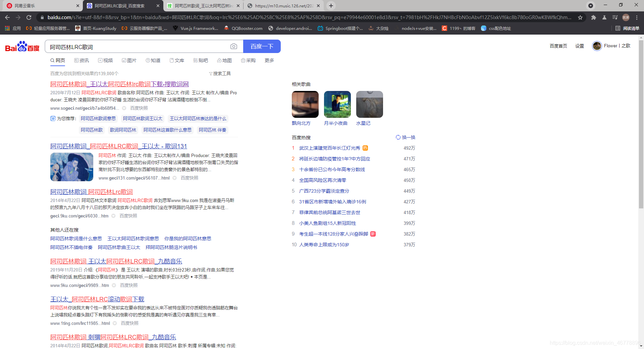Open 月半小夜曲 related song cover
The image size is (644, 349).
pos(337,104)
